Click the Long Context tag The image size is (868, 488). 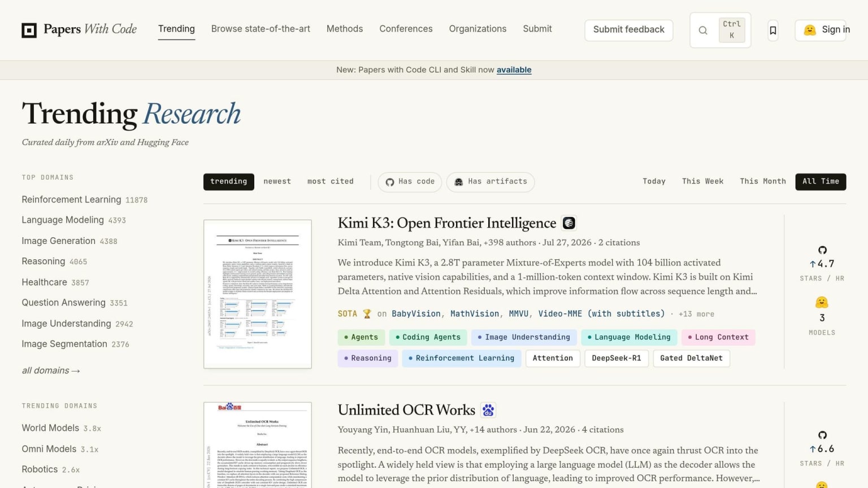coord(718,337)
